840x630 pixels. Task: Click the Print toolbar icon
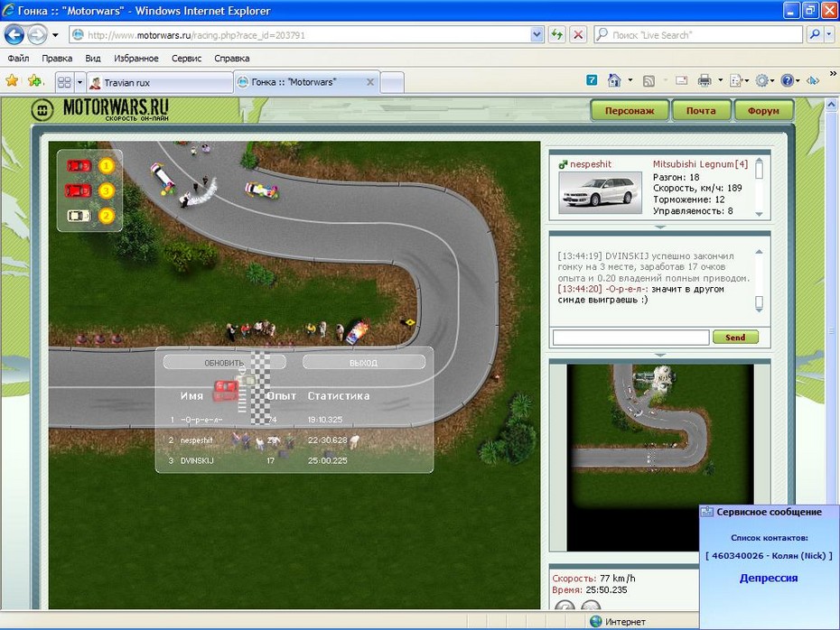coord(705,81)
